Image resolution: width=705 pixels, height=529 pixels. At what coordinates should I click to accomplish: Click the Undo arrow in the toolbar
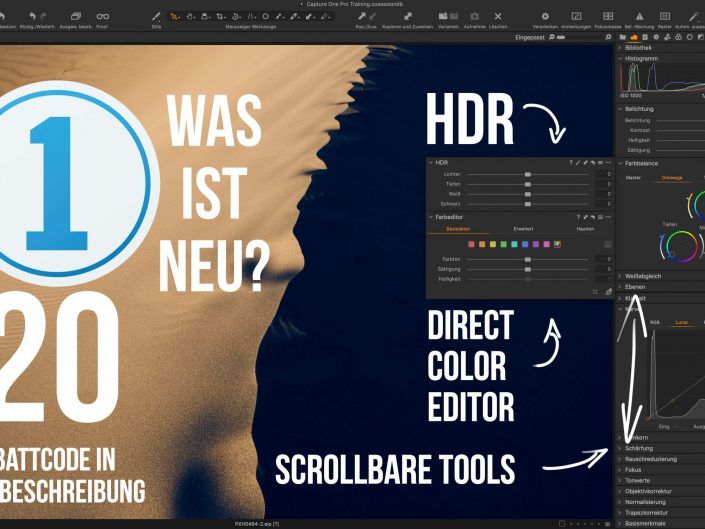click(x=32, y=17)
